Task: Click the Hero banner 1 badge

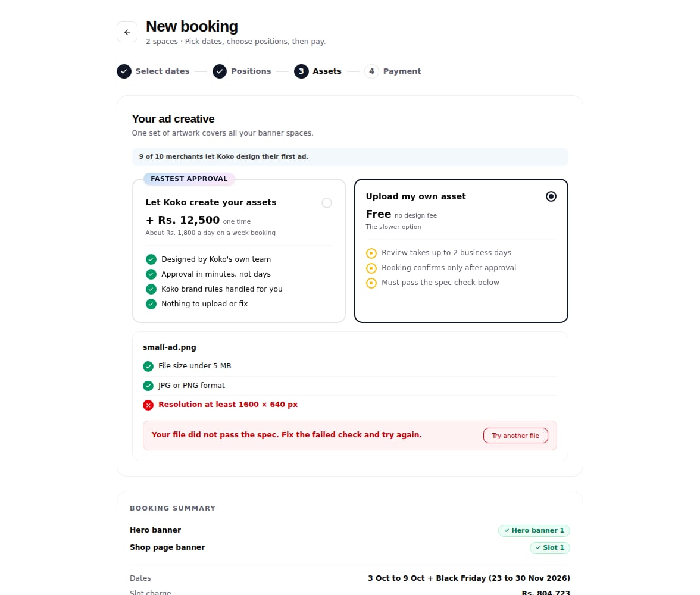Action: [534, 530]
